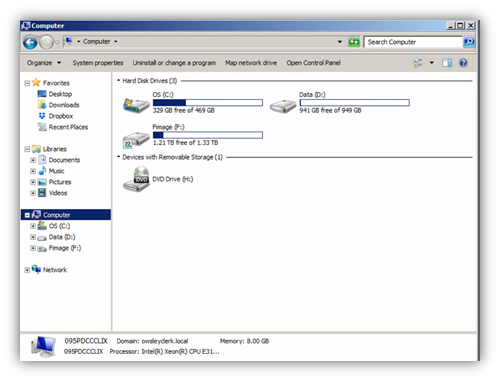The width and height of the screenshot is (500, 381).
Task: Open the Documents library
Action: pyautogui.click(x=64, y=160)
